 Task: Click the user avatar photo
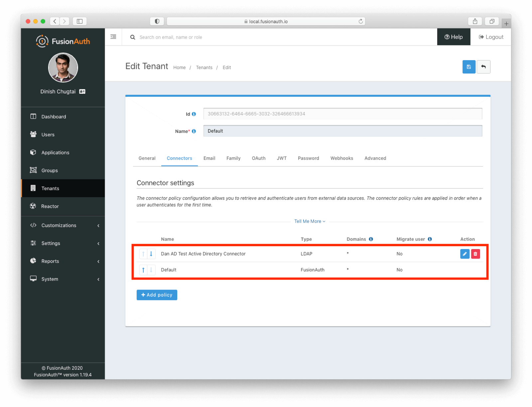click(x=63, y=68)
